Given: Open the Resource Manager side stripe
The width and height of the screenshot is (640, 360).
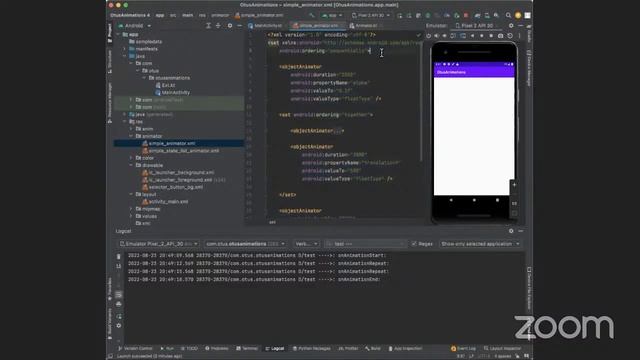Looking at the screenshot, I should 109,103.
